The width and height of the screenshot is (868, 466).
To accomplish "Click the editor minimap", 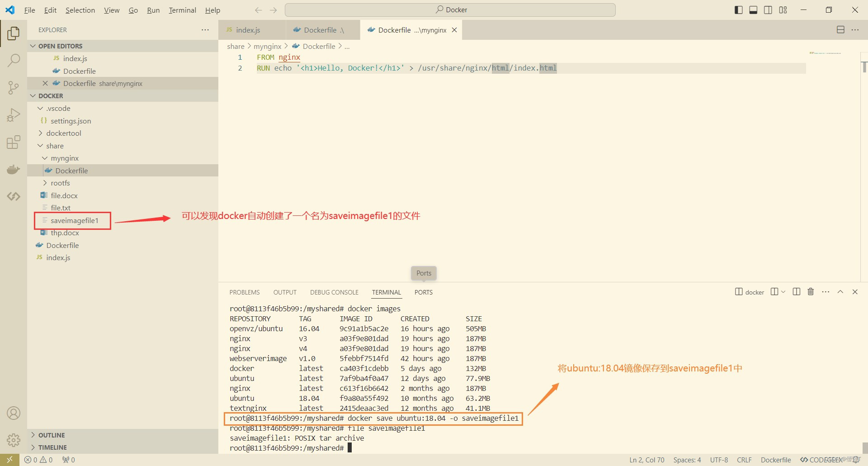I will coord(825,53).
